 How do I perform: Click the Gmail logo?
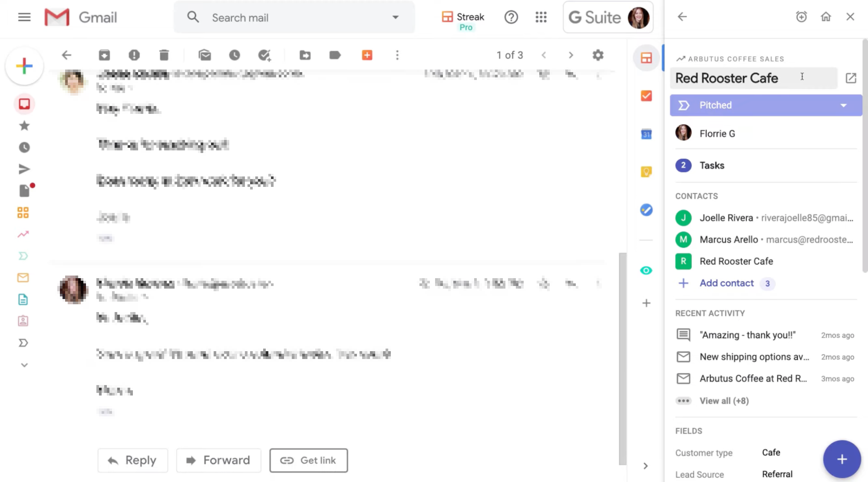click(x=81, y=17)
